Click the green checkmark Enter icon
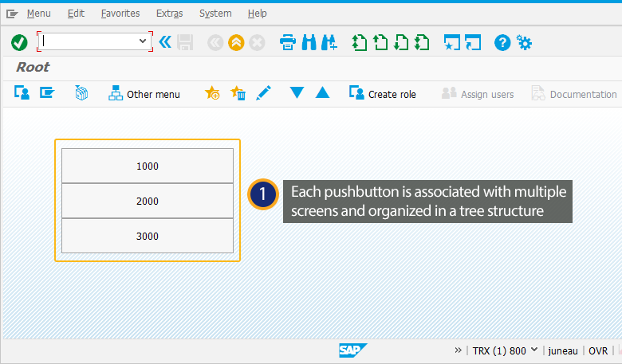Screen dimensions: 622x364 click(19, 42)
